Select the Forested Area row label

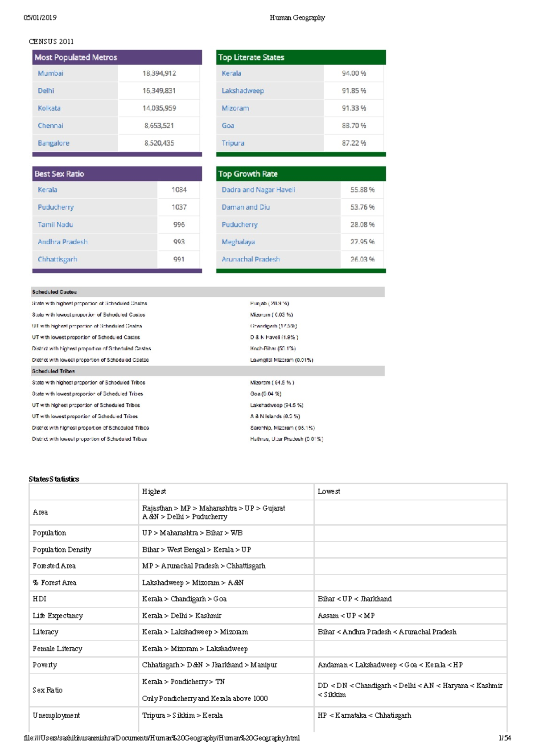click(x=54, y=566)
